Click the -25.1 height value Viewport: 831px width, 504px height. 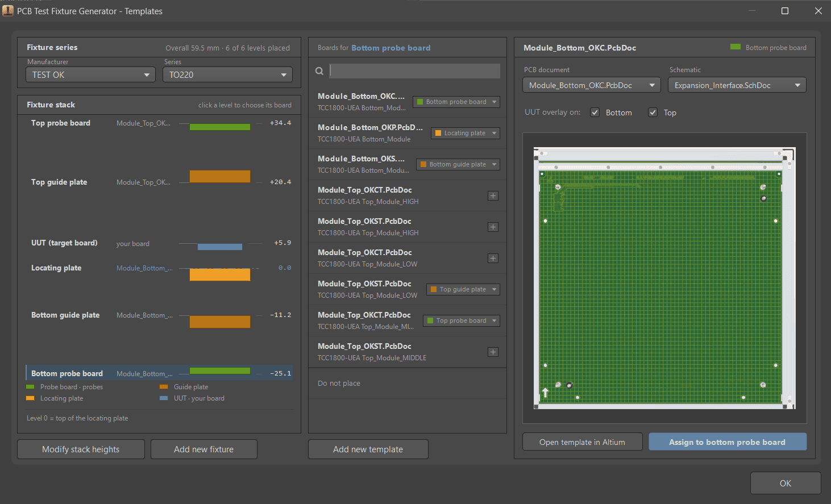click(280, 373)
